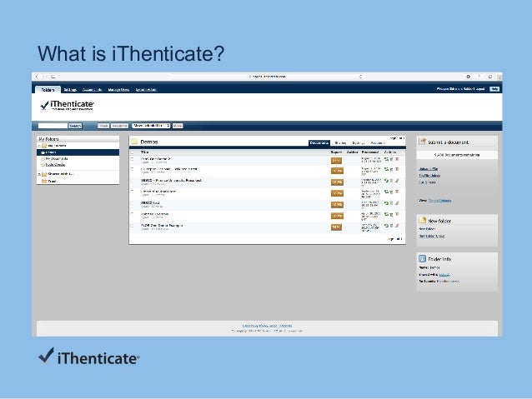Image resolution: width=532 pixels, height=399 pixels.
Task: Click the Search button
Action: [75, 126]
